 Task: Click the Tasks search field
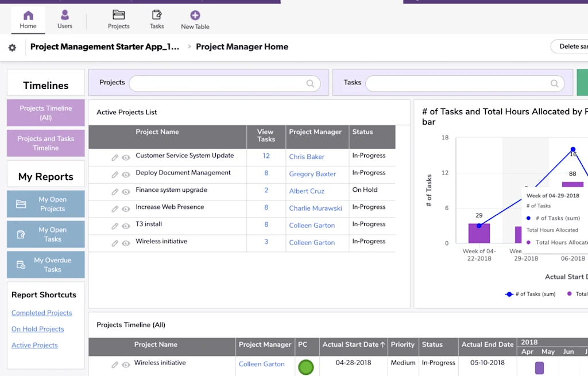[465, 84]
